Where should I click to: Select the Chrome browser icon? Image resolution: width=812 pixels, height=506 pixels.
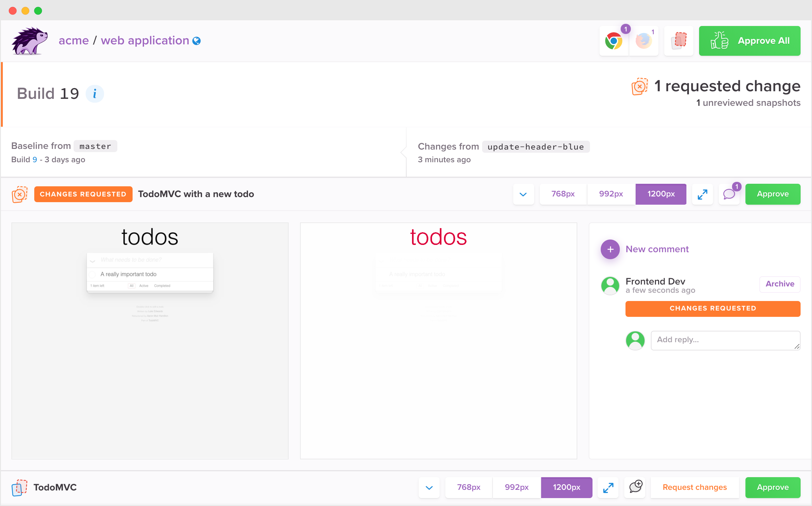[614, 41]
